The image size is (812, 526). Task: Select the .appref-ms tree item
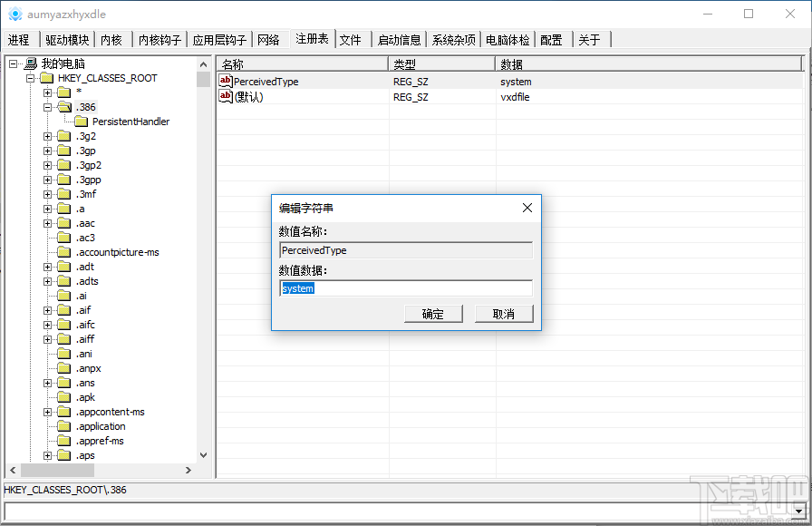[100, 441]
